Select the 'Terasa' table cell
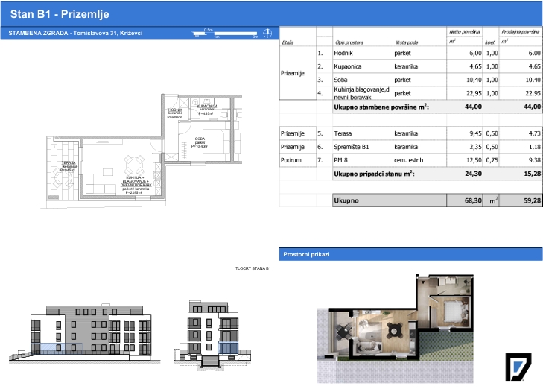Image resolution: width=543 pixels, height=392 pixels. tap(363, 133)
